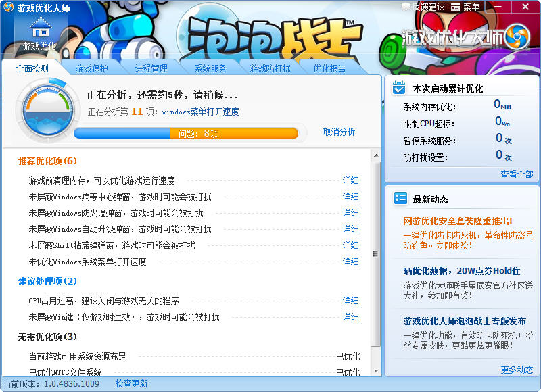This screenshot has height=392, width=541.
Task: Click 更多动态 link
Action: 517,370
